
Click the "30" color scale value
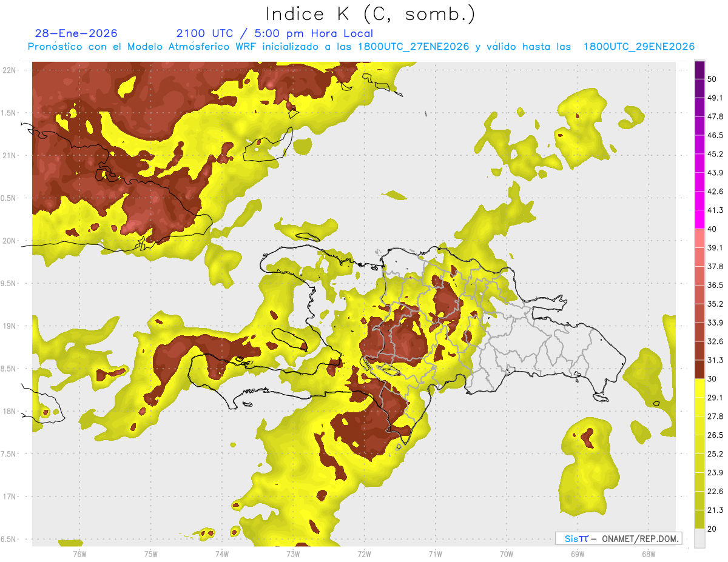[x=712, y=379]
